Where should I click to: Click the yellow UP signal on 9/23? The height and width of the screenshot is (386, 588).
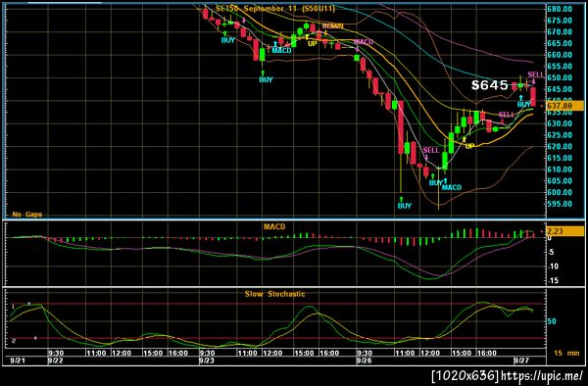(312, 43)
